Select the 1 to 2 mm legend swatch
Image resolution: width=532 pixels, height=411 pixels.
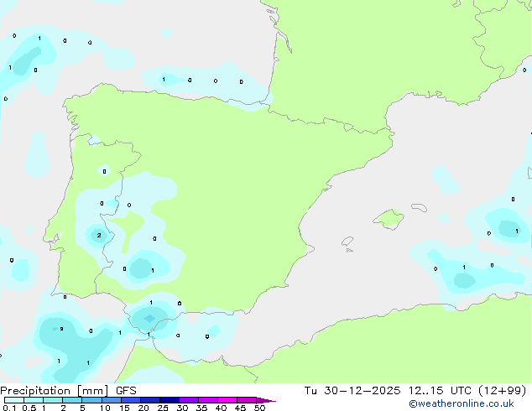click(53, 400)
